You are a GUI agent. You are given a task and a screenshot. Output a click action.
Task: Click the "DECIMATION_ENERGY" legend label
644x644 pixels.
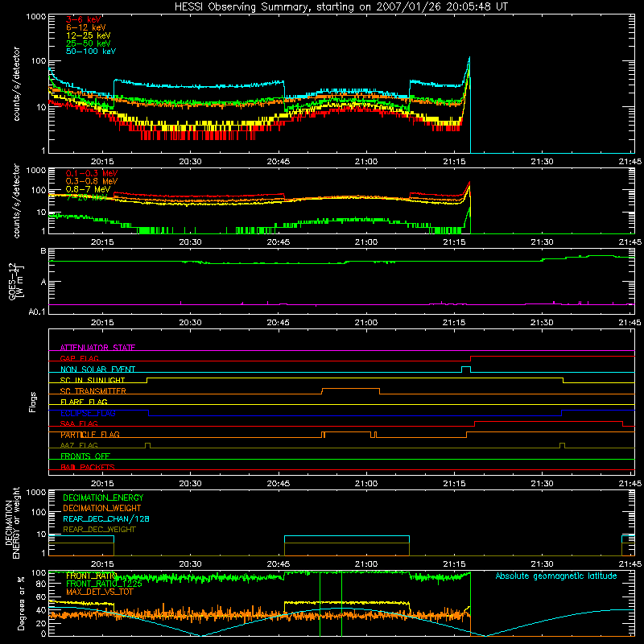pos(103,497)
